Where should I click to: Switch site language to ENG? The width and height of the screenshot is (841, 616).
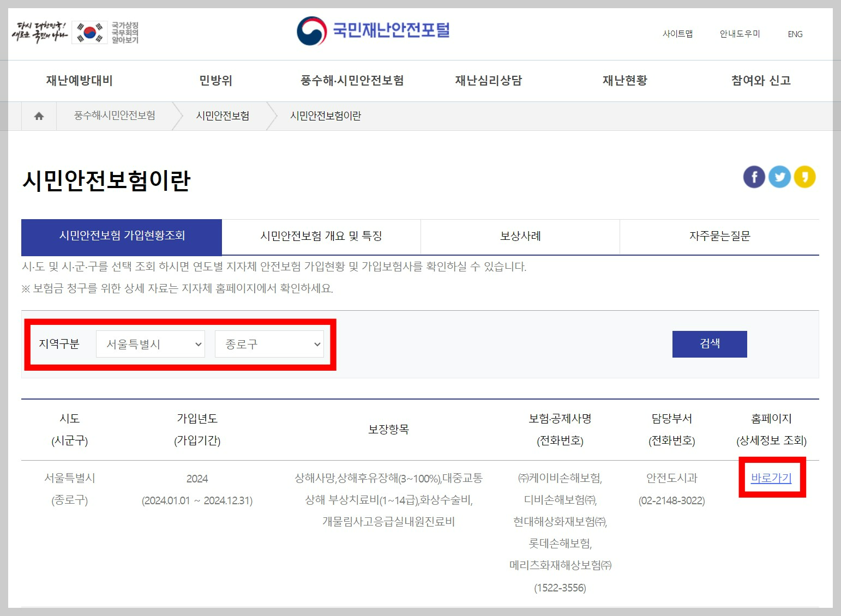[x=795, y=34]
